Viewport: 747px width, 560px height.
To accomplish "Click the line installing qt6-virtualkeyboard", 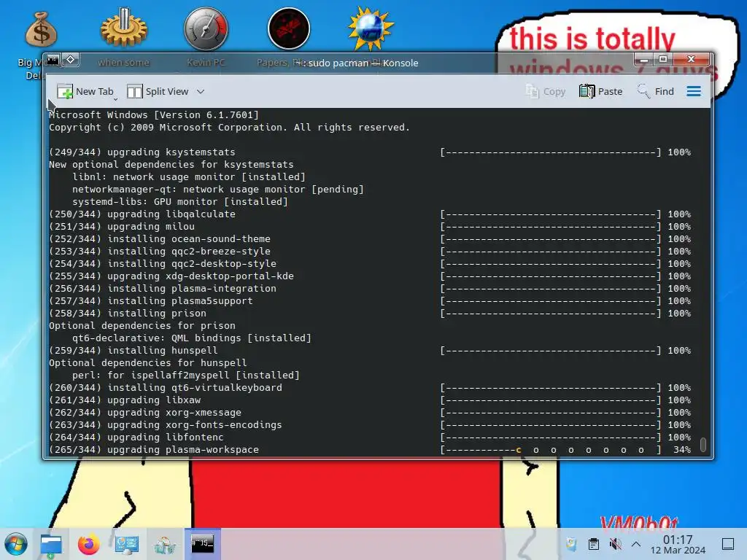I will (x=370, y=387).
